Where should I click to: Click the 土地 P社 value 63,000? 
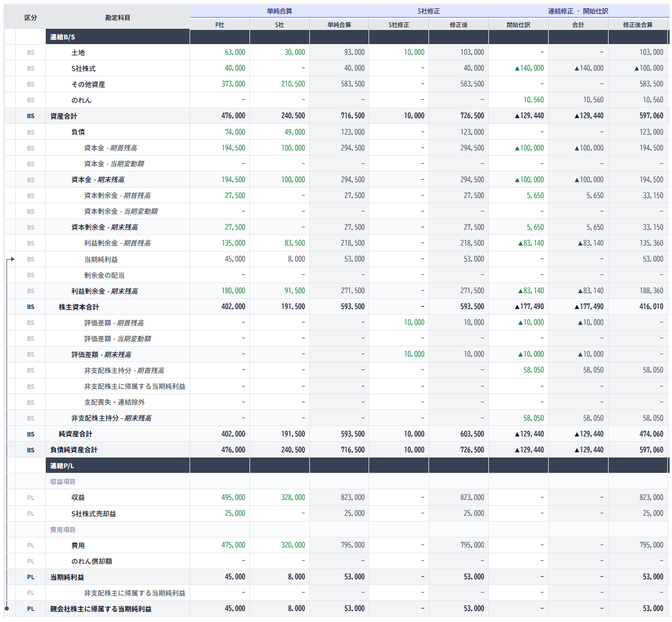pos(235,52)
